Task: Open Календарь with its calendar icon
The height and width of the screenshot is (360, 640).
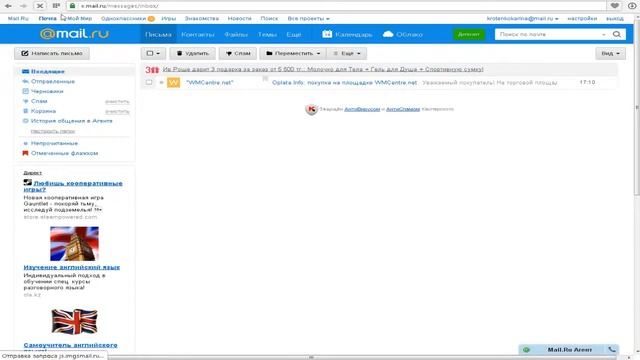Action: point(347,34)
